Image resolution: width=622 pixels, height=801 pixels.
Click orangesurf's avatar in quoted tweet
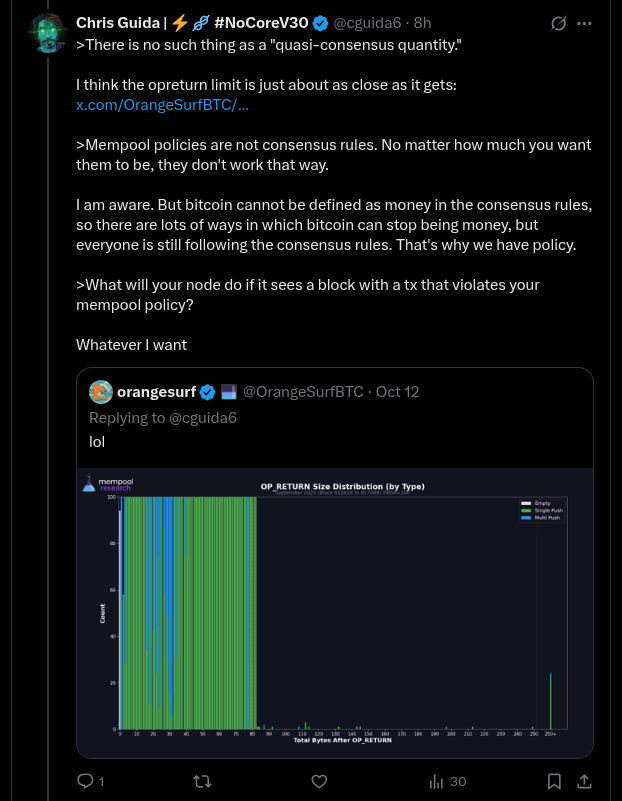(x=100, y=391)
